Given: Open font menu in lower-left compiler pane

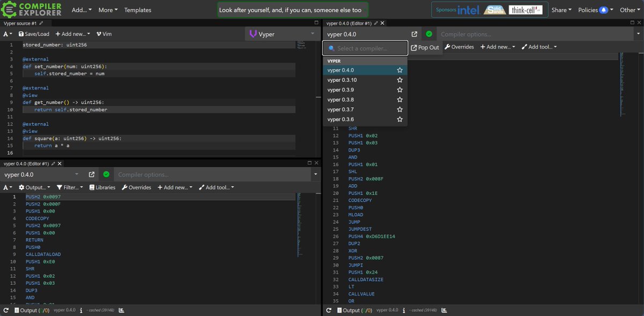Looking at the screenshot, I should pyautogui.click(x=8, y=187).
